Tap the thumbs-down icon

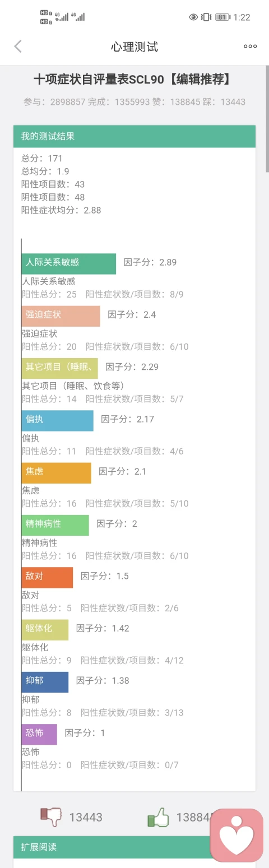point(51,816)
